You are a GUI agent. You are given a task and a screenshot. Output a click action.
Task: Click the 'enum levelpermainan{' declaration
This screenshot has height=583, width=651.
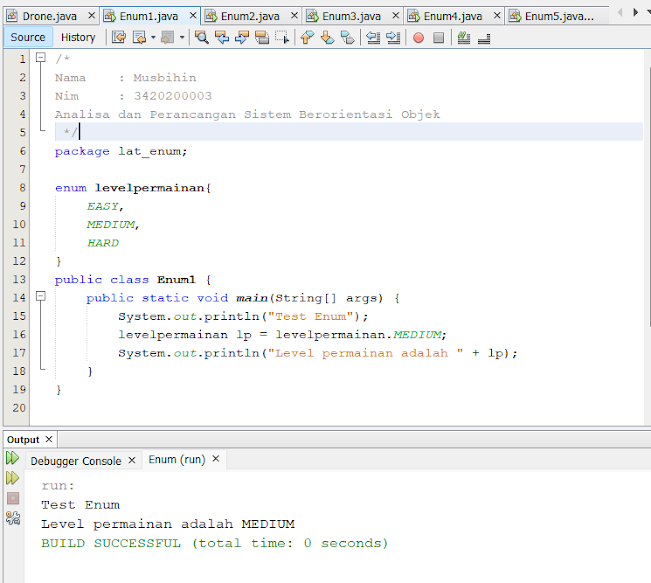(133, 188)
